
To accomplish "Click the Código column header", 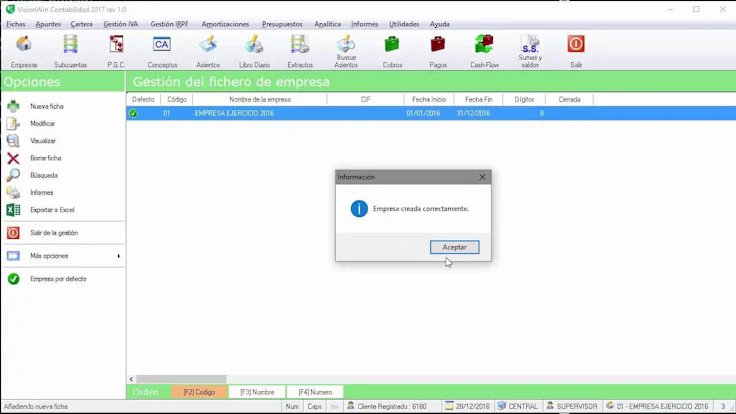I will tap(176, 100).
